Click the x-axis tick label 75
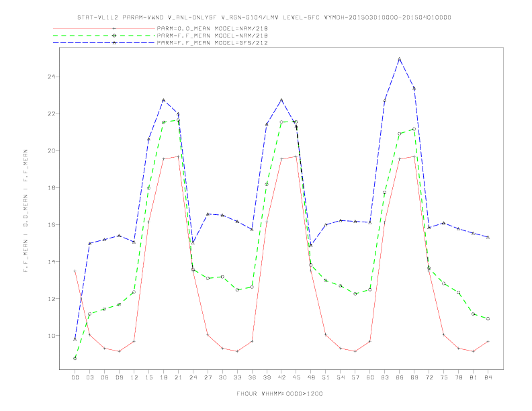 (x=444, y=377)
